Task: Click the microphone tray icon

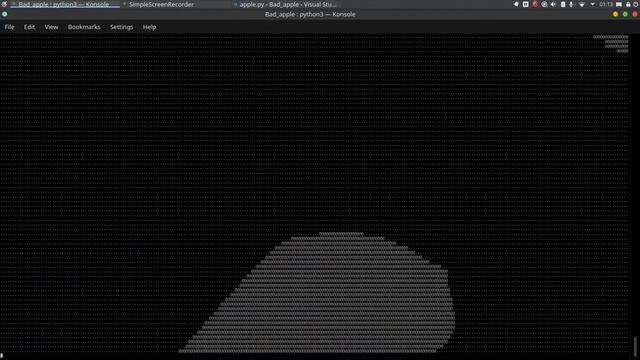Action: (571, 4)
